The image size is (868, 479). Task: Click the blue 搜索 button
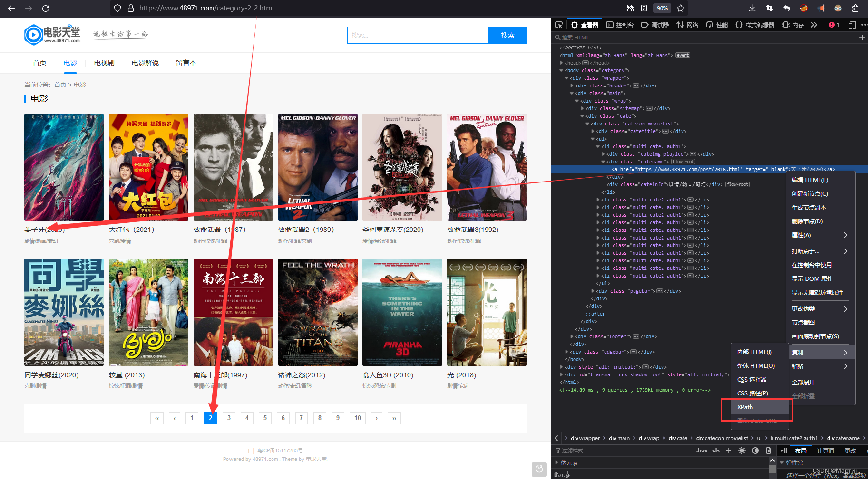point(507,35)
